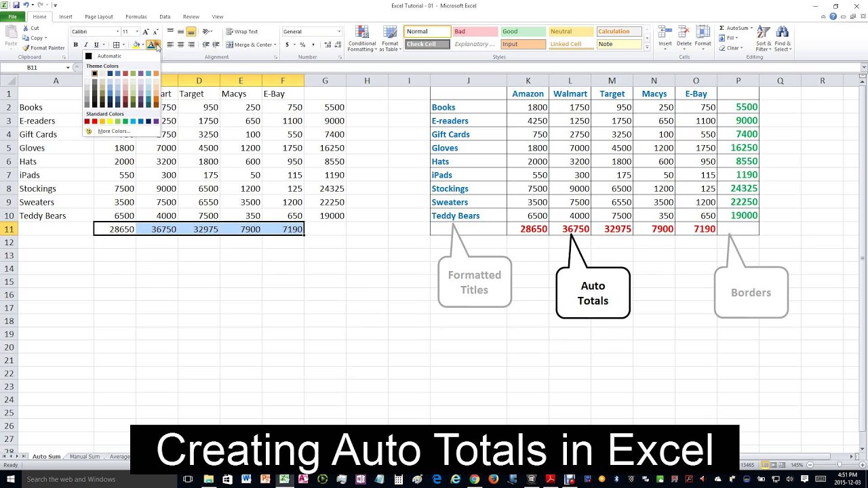Apply the Note cell style
The height and width of the screenshot is (488, 868).
pyautogui.click(x=619, y=44)
